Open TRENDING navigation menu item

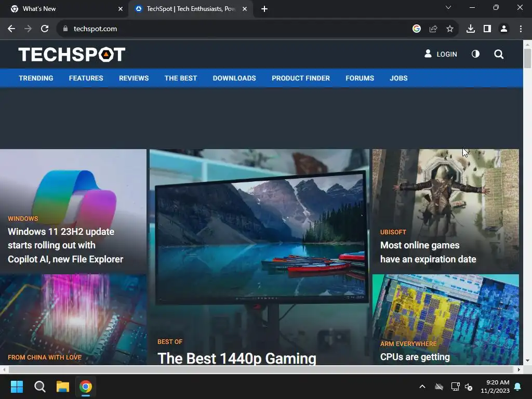click(36, 78)
